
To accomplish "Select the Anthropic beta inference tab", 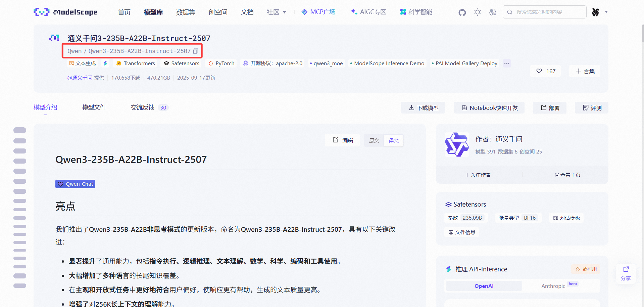I will tap(559, 286).
